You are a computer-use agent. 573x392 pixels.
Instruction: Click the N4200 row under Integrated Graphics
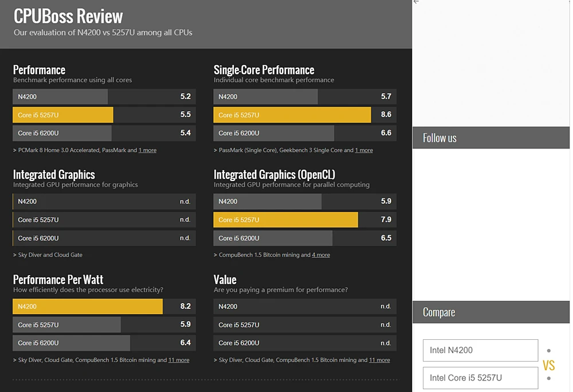coord(104,202)
